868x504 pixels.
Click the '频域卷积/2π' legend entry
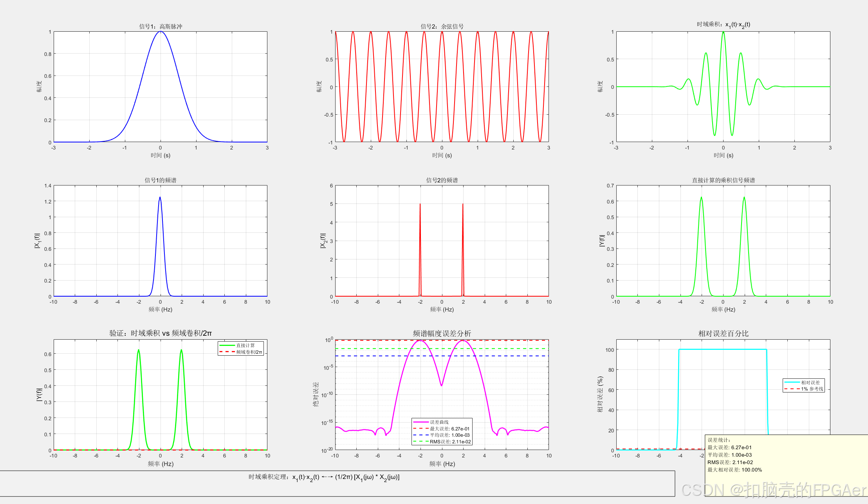coord(249,352)
